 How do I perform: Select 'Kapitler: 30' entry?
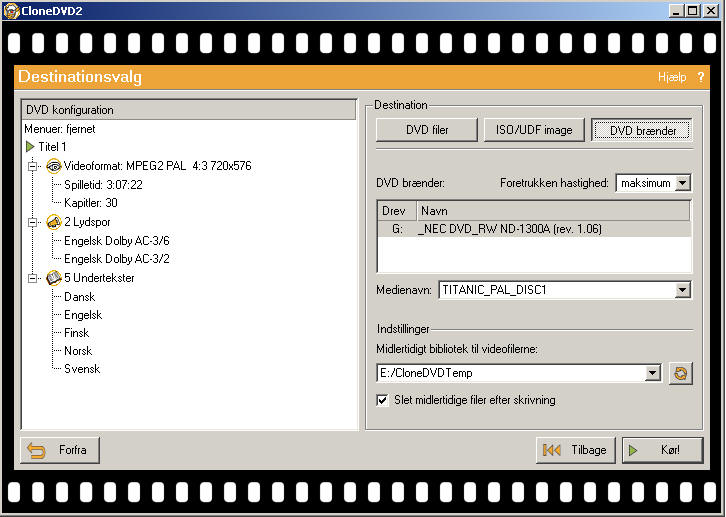91,203
